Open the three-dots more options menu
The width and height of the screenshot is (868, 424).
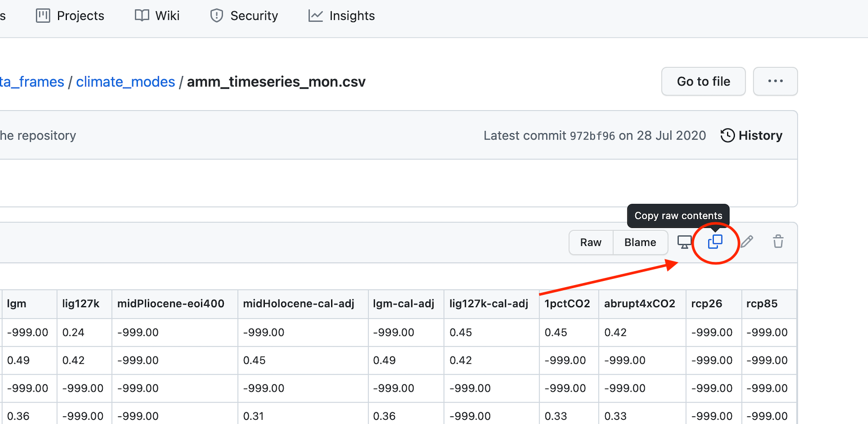[775, 81]
